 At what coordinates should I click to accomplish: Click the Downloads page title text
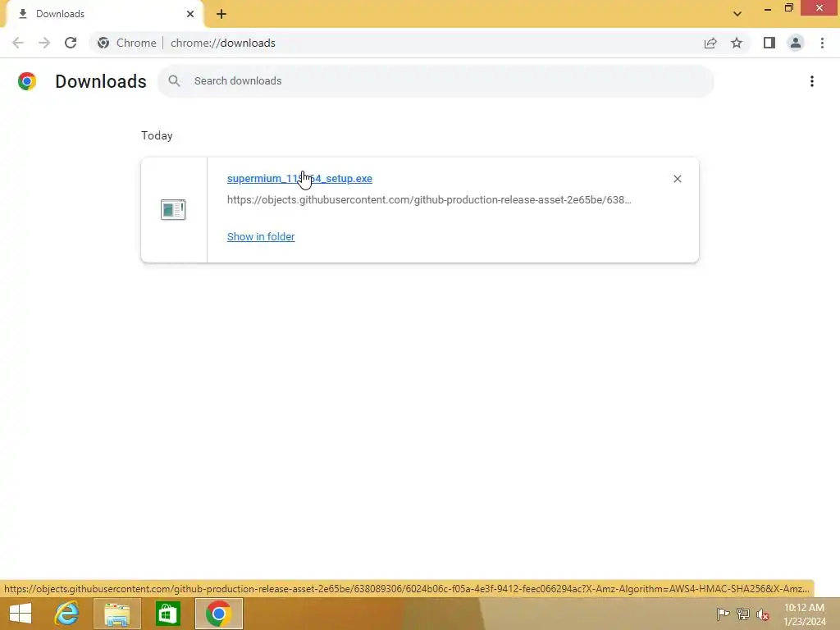coord(101,81)
